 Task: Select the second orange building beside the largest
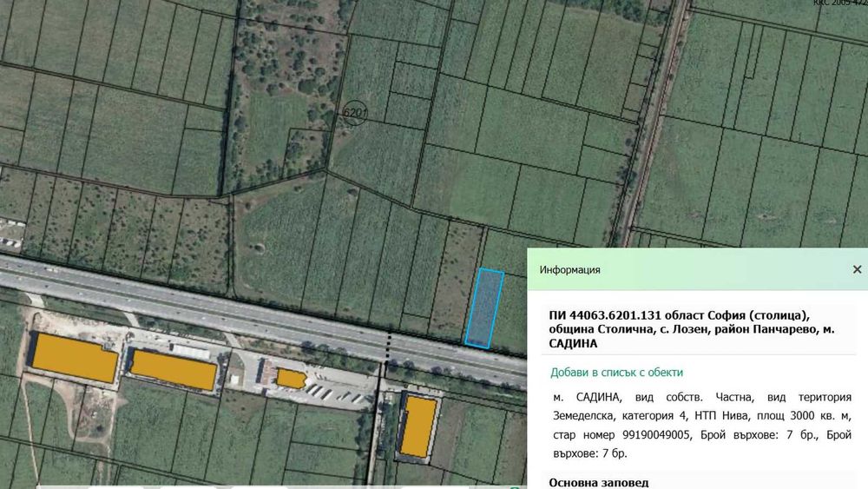[x=174, y=369]
